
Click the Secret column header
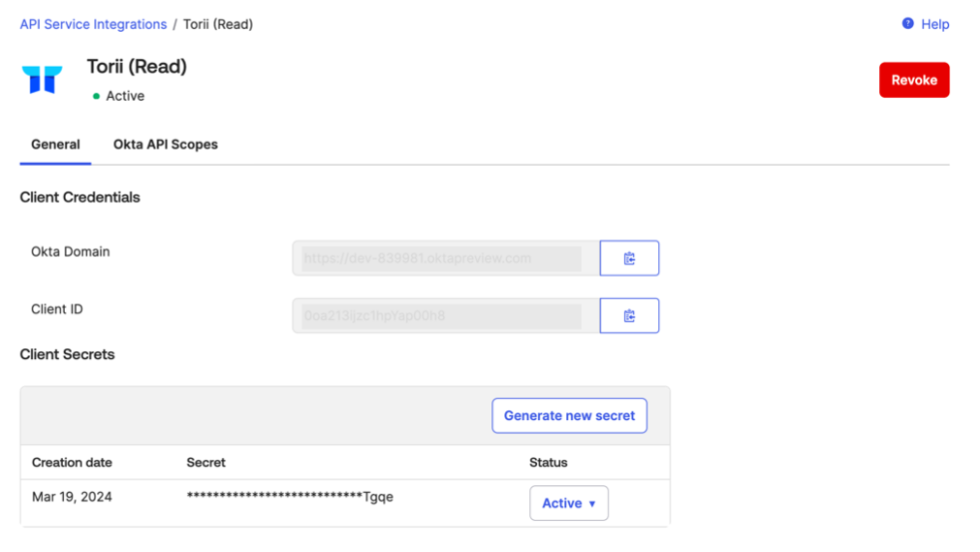[x=205, y=463]
